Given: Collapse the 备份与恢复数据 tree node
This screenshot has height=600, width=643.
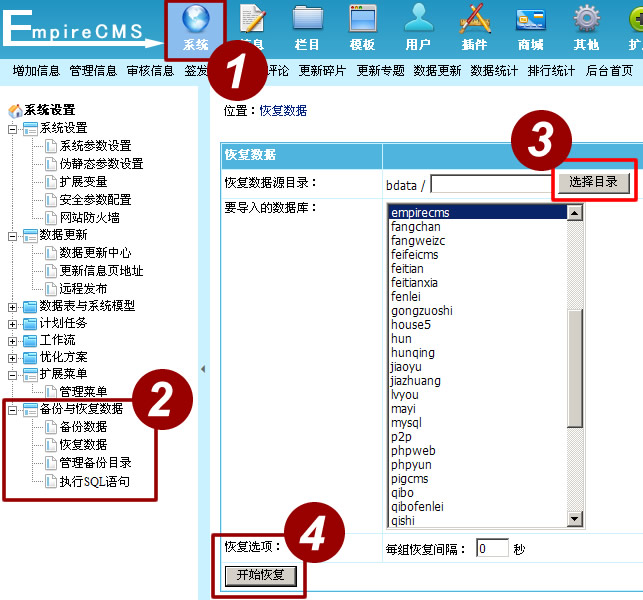Looking at the screenshot, I should click(13, 410).
